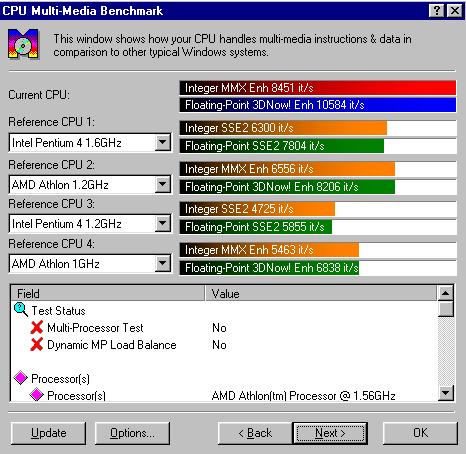
Task: Click the CPU Multi-Media Benchmark disc icon
Action: pyautogui.click(x=23, y=44)
